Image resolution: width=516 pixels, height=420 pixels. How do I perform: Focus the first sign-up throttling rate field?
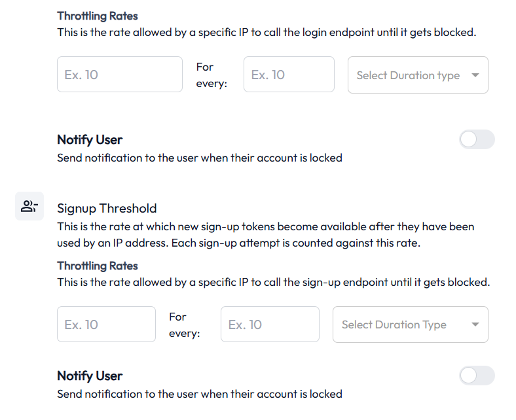click(106, 324)
